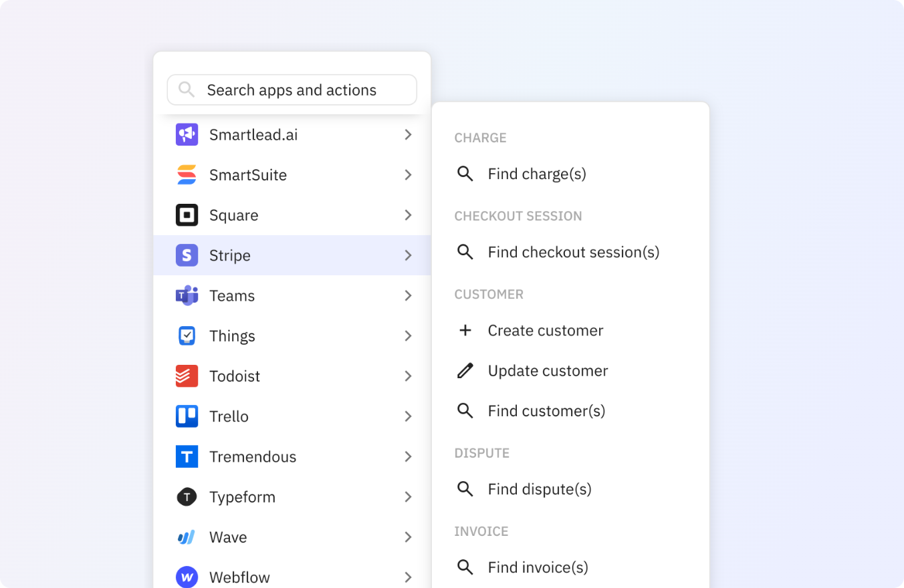Expand the Trello chevron arrow
Image resolution: width=904 pixels, height=588 pixels.
(x=408, y=416)
